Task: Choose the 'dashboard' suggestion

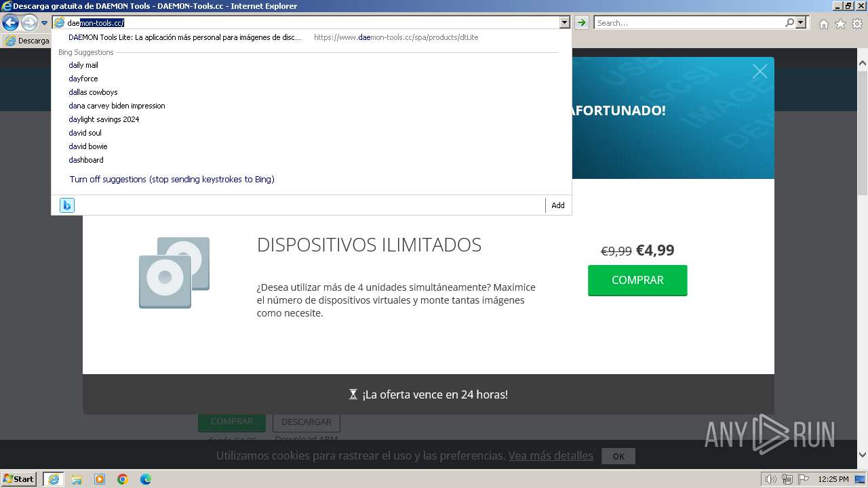Action: [x=86, y=160]
